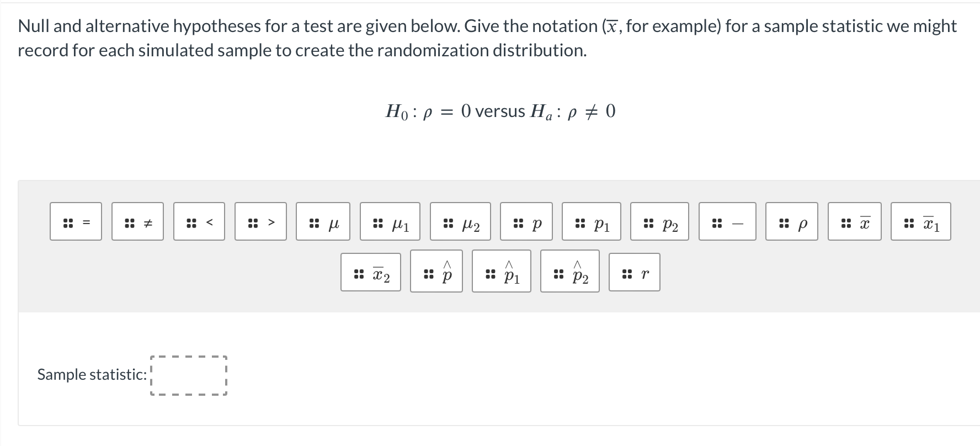
Task: Select the μ2 subscript tile
Action: 460,223
